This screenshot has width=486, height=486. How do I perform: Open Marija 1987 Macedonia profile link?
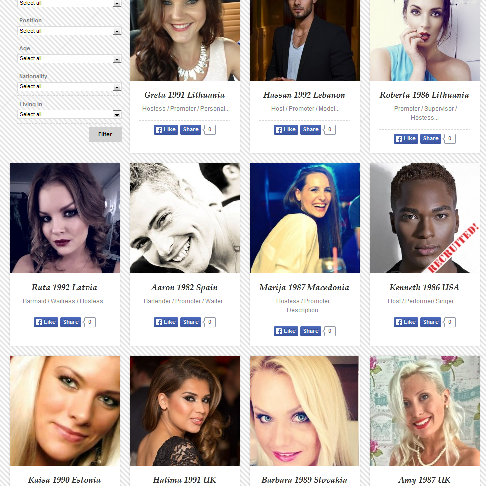pyautogui.click(x=304, y=287)
